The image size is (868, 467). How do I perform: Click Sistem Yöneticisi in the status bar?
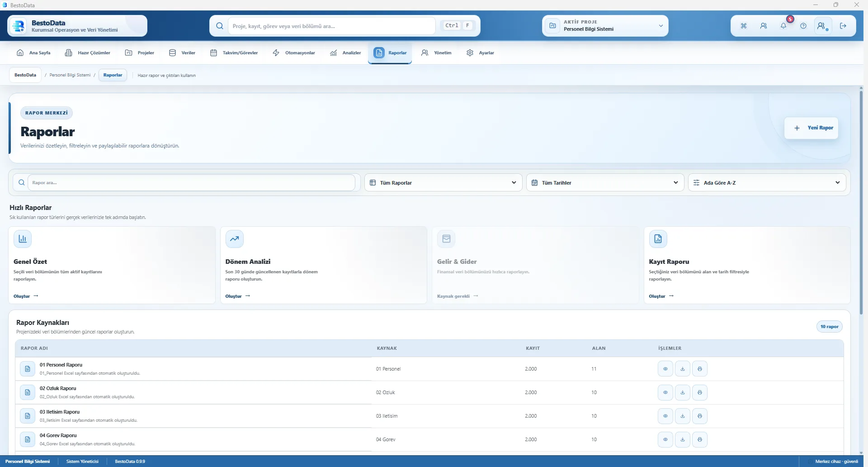[x=82, y=462]
